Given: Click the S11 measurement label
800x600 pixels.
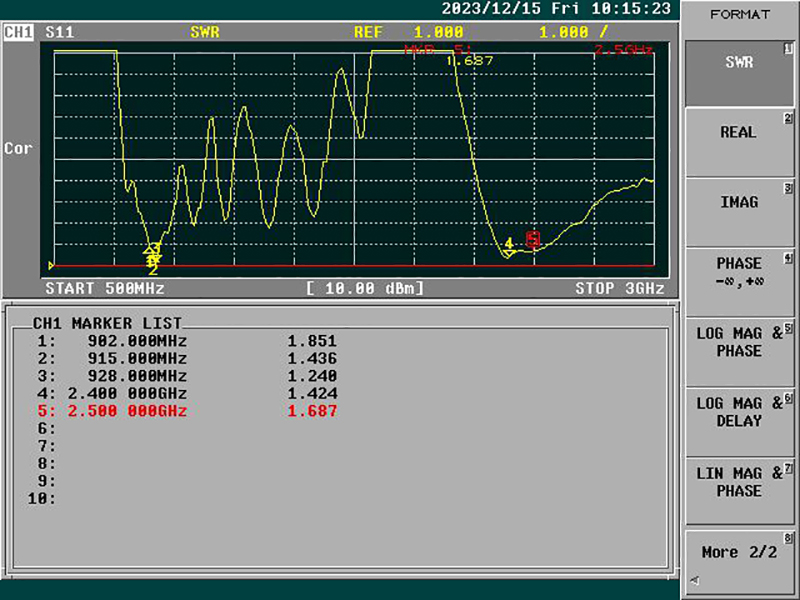Looking at the screenshot, I should tap(60, 32).
